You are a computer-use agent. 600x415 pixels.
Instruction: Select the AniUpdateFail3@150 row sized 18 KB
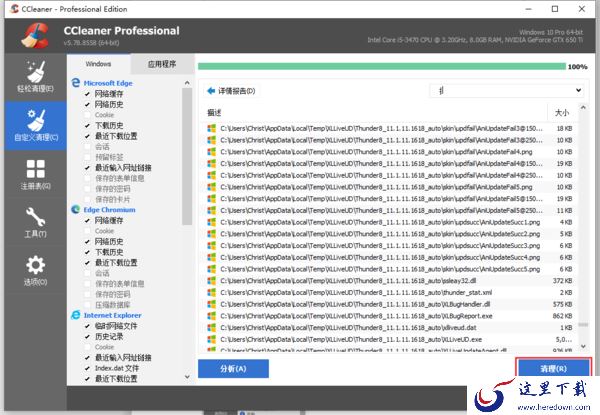tap(390, 128)
